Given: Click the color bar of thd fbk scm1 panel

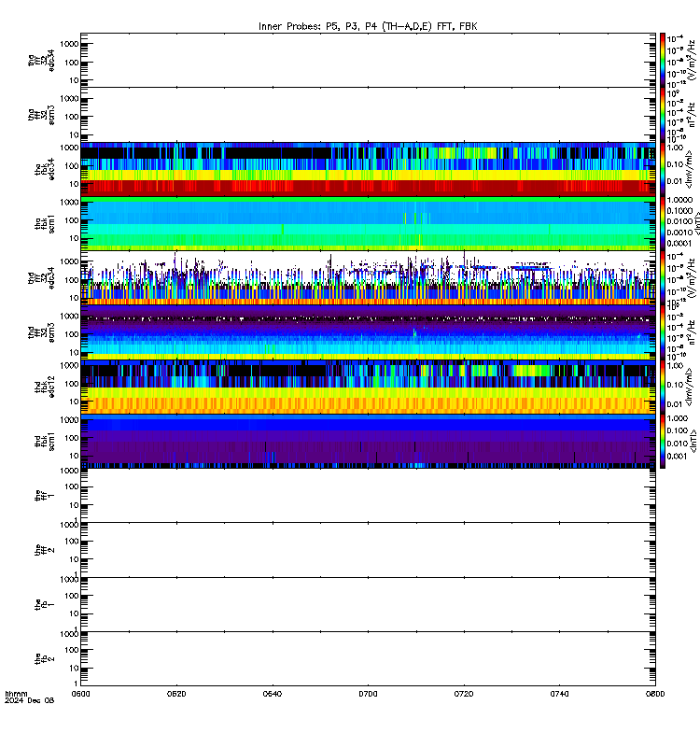Looking at the screenshot, I should click(663, 441).
